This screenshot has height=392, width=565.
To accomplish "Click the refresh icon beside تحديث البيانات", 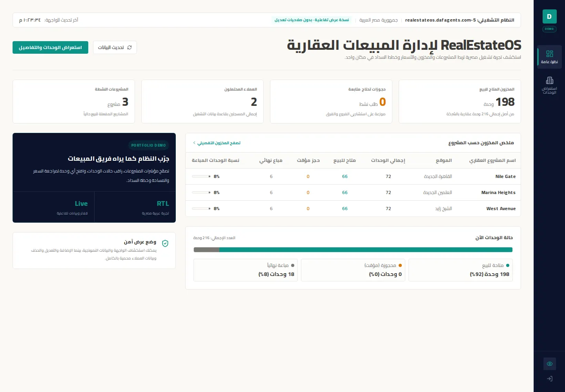I will (129, 47).
